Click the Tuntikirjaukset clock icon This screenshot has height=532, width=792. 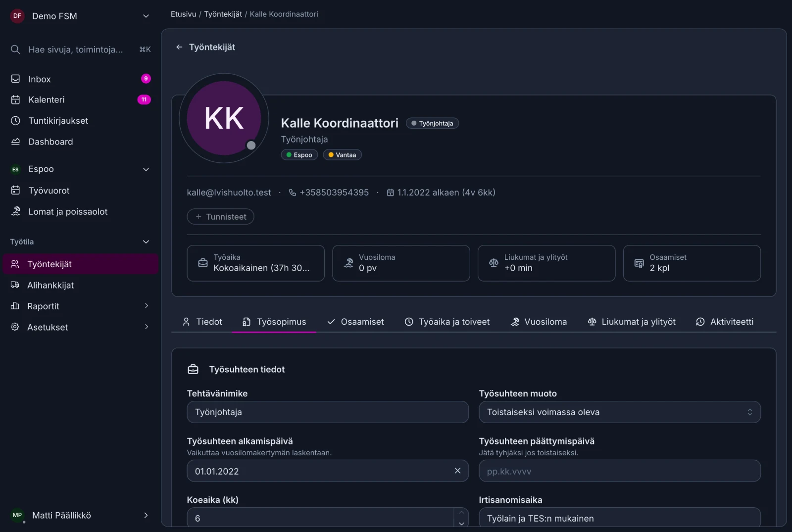point(15,121)
